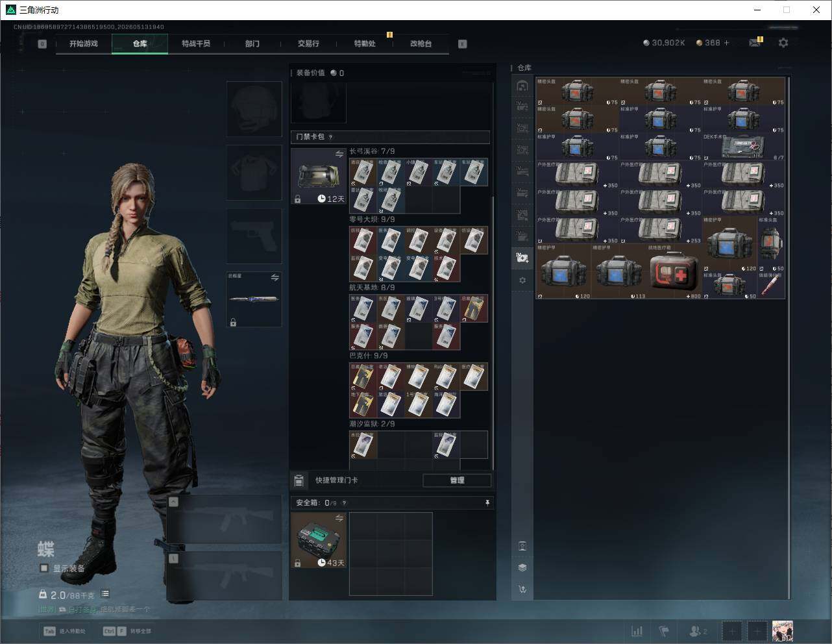The height and width of the screenshot is (644, 832).
Task: Click the 管理 button
Action: [x=457, y=480]
